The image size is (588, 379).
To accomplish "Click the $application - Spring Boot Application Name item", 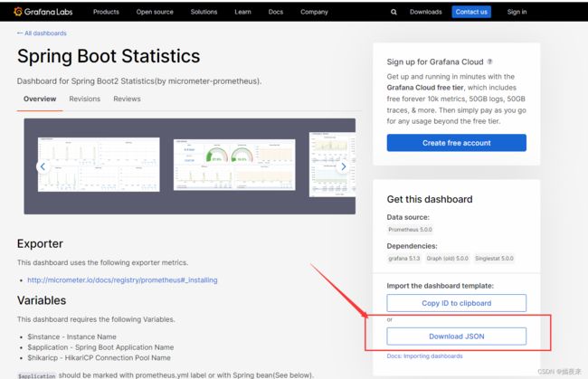I will point(100,347).
